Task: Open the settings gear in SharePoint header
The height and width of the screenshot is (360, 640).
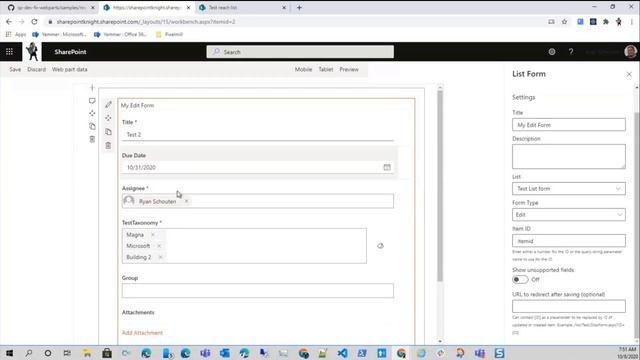Action: [x=552, y=52]
